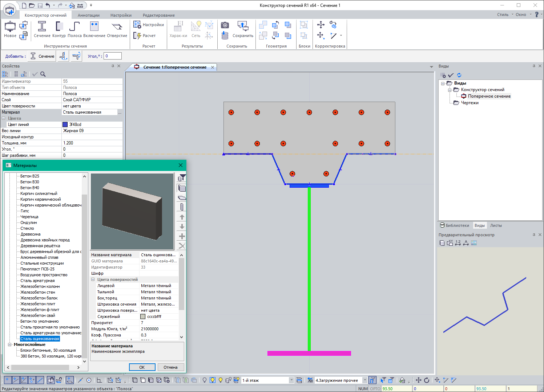Click the Угол angle input field
This screenshot has height=392, width=544.
pyautogui.click(x=113, y=56)
